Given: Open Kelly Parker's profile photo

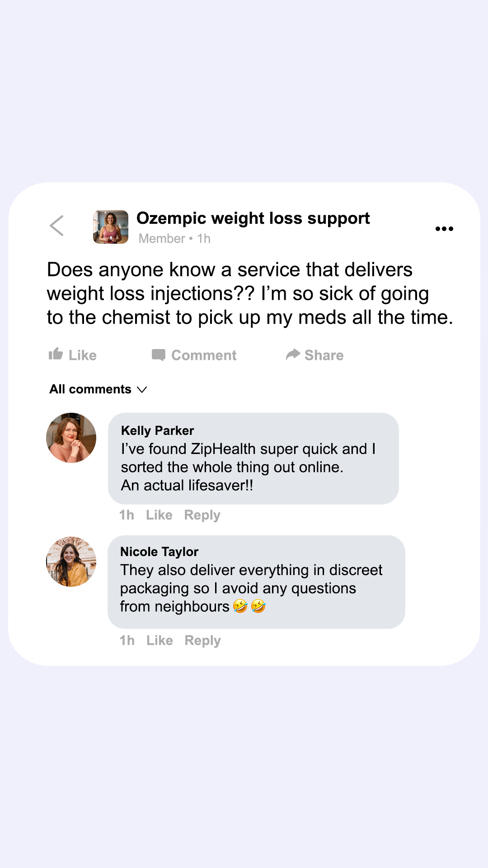Looking at the screenshot, I should [x=71, y=438].
